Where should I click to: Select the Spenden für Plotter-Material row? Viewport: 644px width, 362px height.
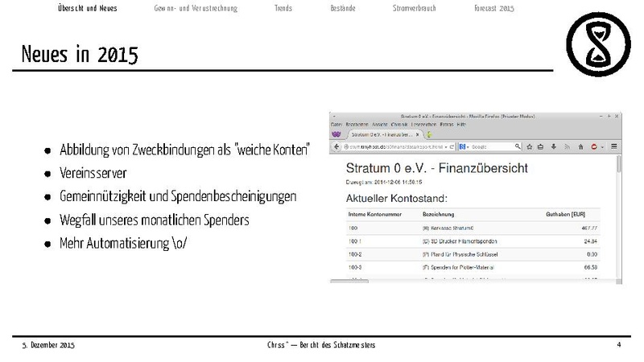tap(473, 267)
